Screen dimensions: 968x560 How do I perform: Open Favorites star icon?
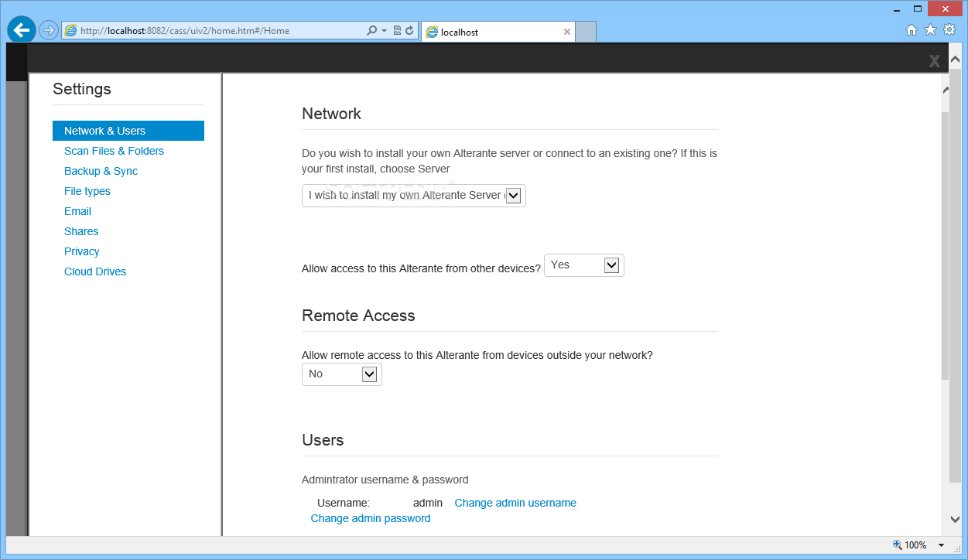click(930, 30)
